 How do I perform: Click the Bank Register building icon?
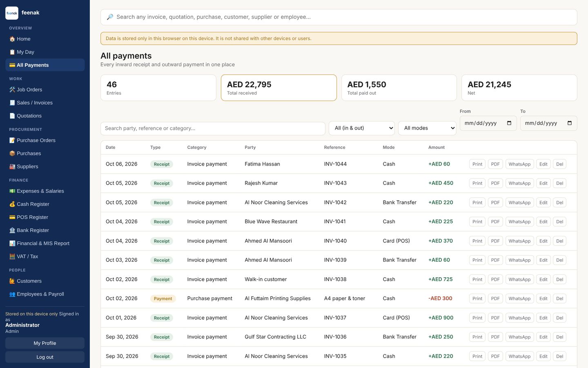(12, 230)
